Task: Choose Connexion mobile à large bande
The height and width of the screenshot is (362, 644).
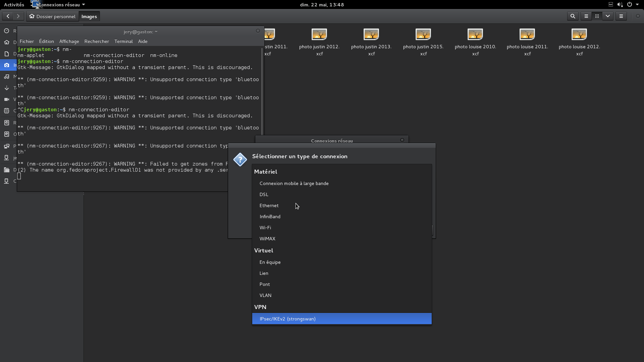Action: click(x=342, y=183)
